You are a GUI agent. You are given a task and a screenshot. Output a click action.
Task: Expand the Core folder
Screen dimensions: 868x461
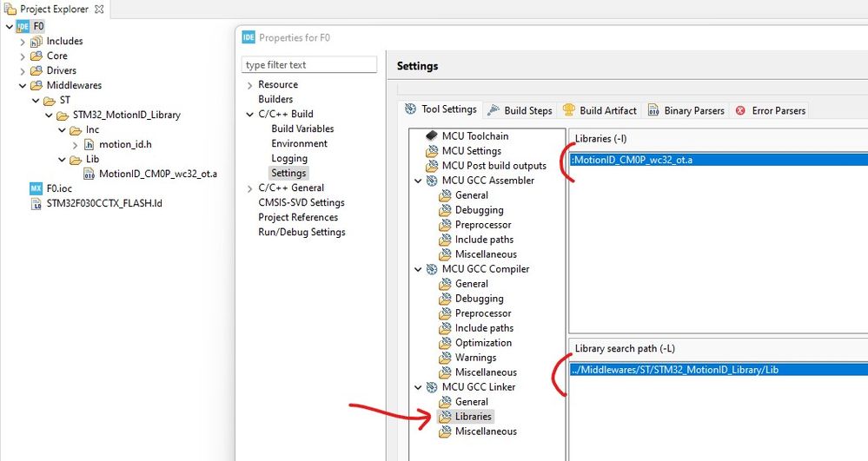23,56
